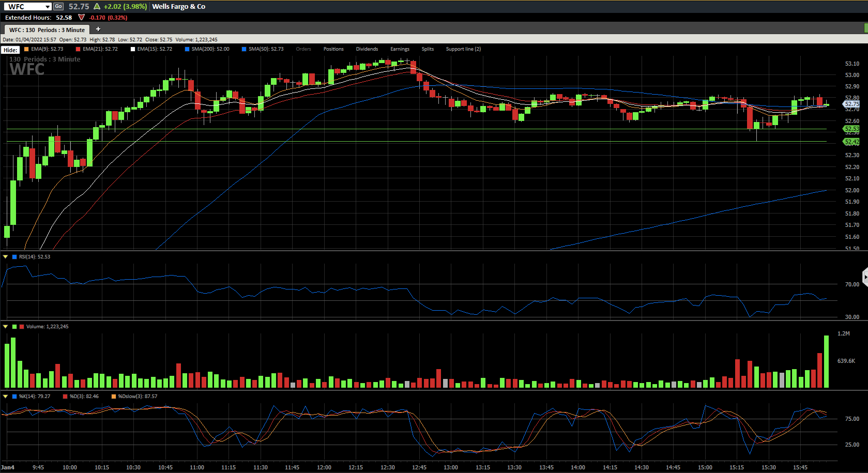Toggle the EMA(21): 52.72 indicator label
868x473 pixels.
click(100, 49)
